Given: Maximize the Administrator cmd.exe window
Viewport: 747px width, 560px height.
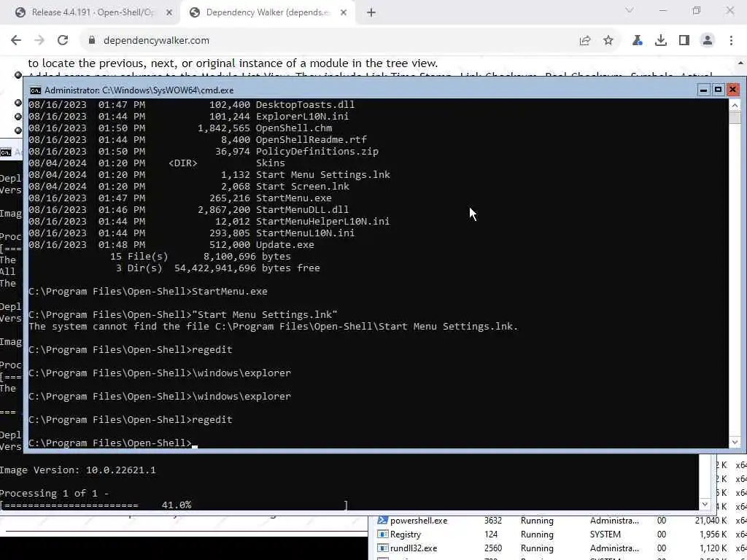Looking at the screenshot, I should [718, 90].
